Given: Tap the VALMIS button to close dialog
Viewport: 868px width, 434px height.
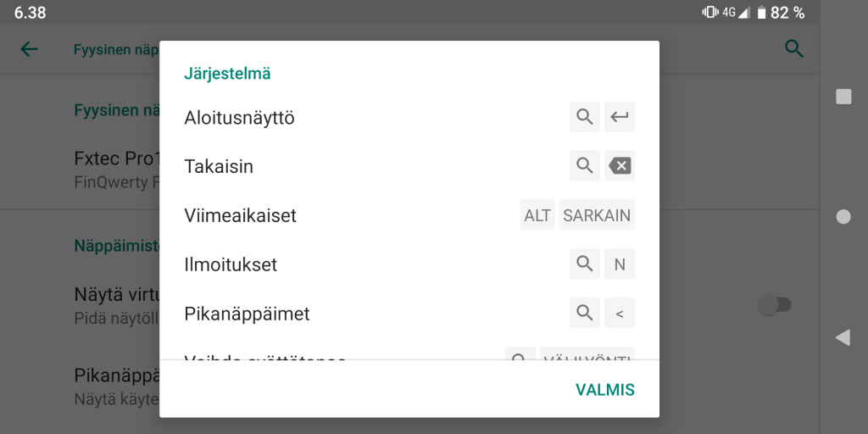Looking at the screenshot, I should pyautogui.click(x=605, y=390).
